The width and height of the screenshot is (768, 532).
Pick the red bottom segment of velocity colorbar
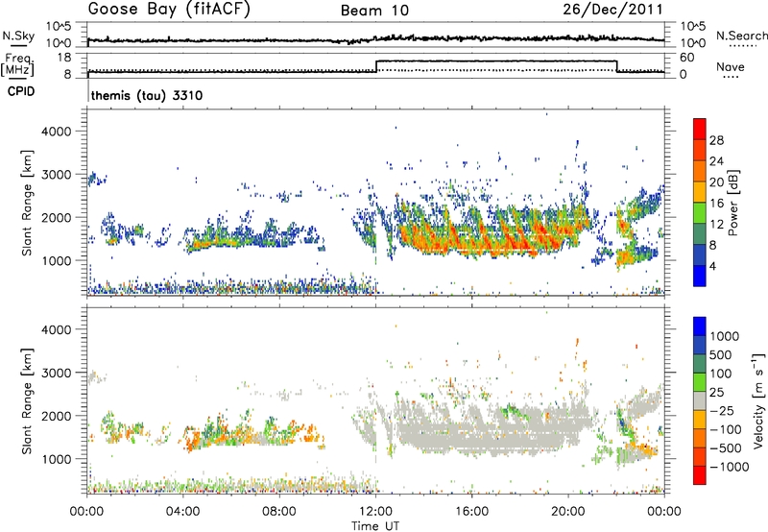[700, 475]
